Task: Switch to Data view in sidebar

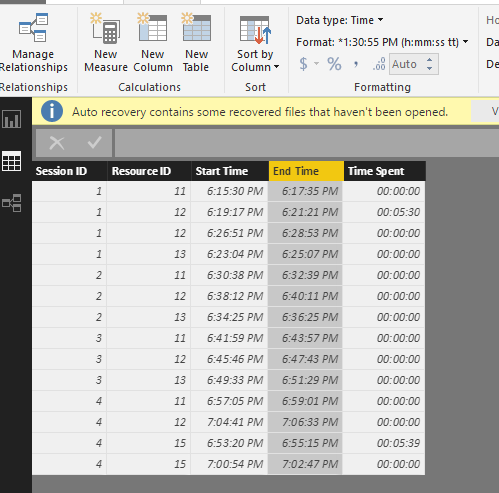Action: coord(12,161)
